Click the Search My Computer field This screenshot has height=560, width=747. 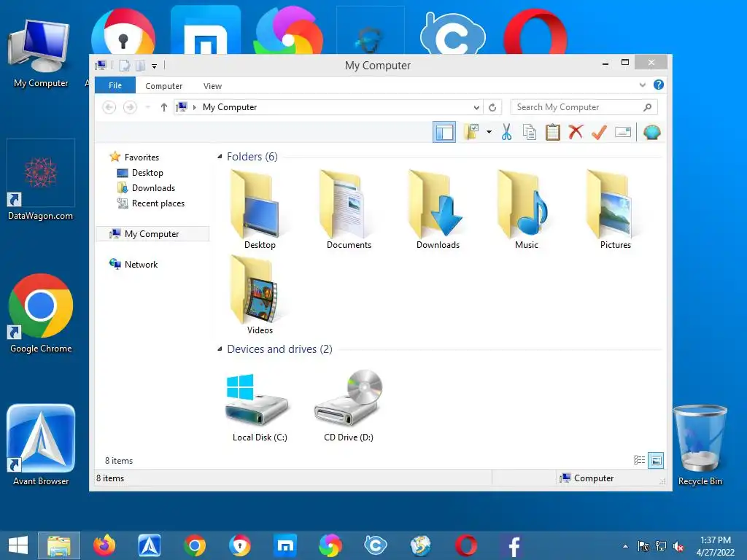[584, 107]
